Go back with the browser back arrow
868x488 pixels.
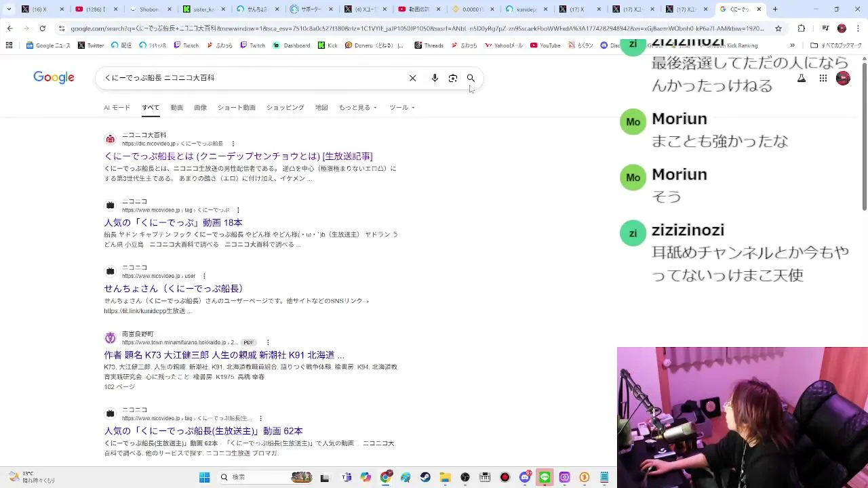[x=9, y=28]
